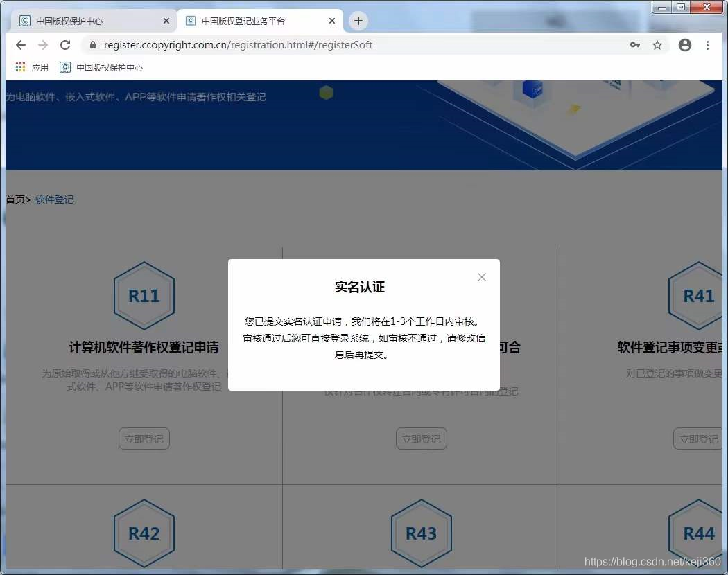Click the password key icon in address bar
This screenshot has width=728, height=575.
click(x=635, y=44)
